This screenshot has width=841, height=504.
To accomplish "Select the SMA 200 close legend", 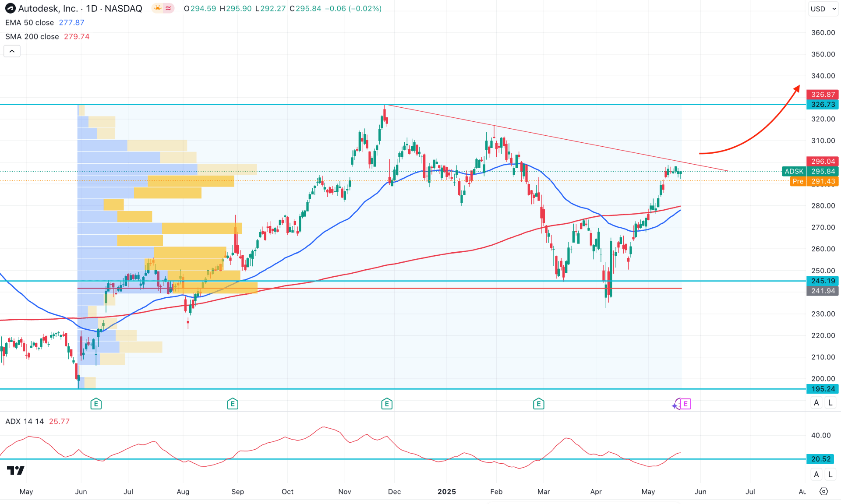I will (32, 36).
